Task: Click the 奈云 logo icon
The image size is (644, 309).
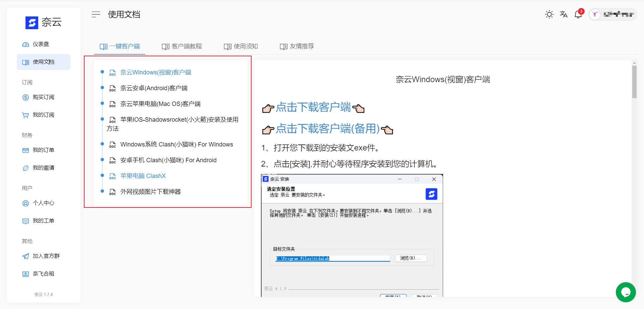Action: click(x=32, y=23)
